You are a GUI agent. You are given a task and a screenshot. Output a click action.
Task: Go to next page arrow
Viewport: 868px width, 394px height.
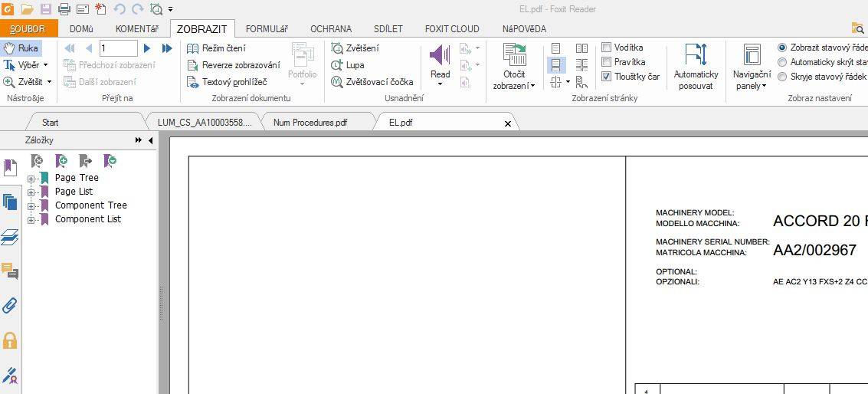(x=146, y=48)
